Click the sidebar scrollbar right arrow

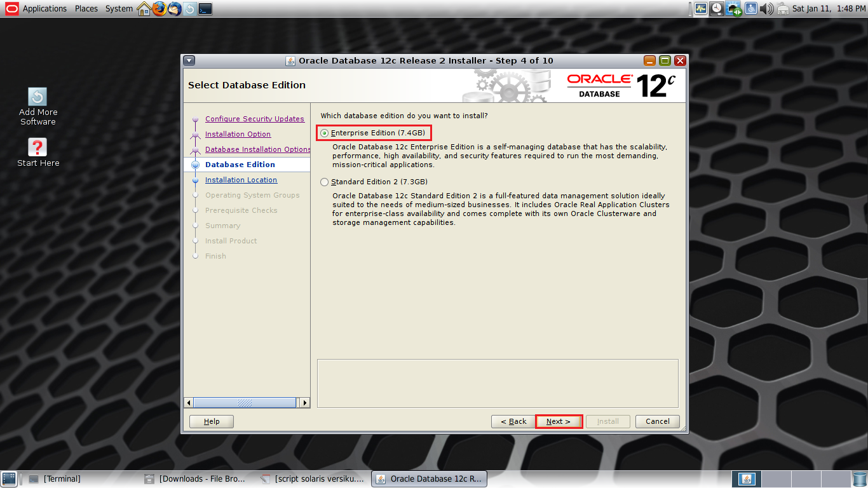click(x=305, y=403)
